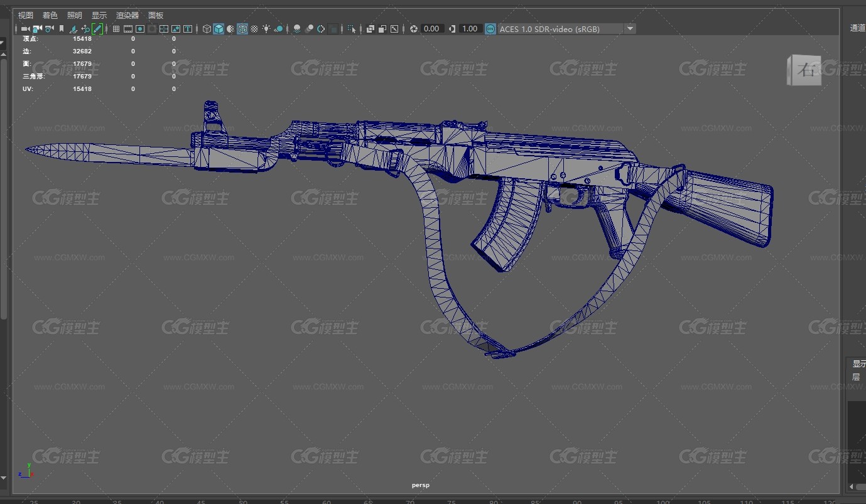This screenshot has height=504, width=866.
Task: Toggle the viewport Grid display
Action: pyautogui.click(x=116, y=29)
